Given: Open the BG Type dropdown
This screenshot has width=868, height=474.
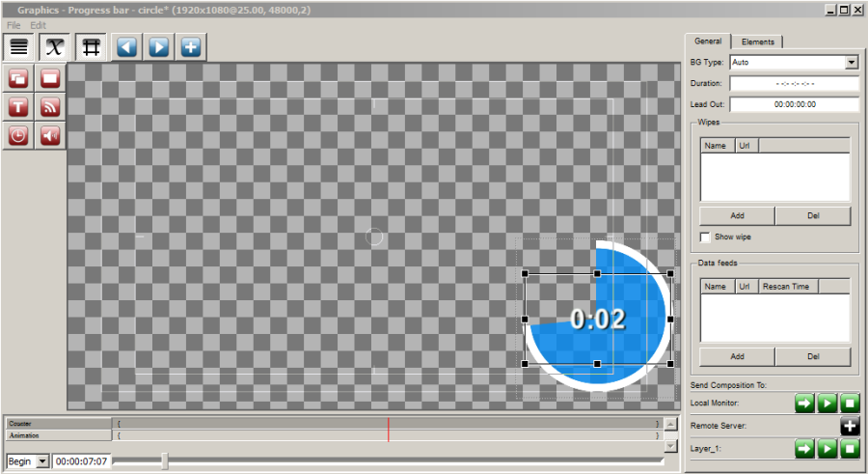Looking at the screenshot, I should pos(852,63).
